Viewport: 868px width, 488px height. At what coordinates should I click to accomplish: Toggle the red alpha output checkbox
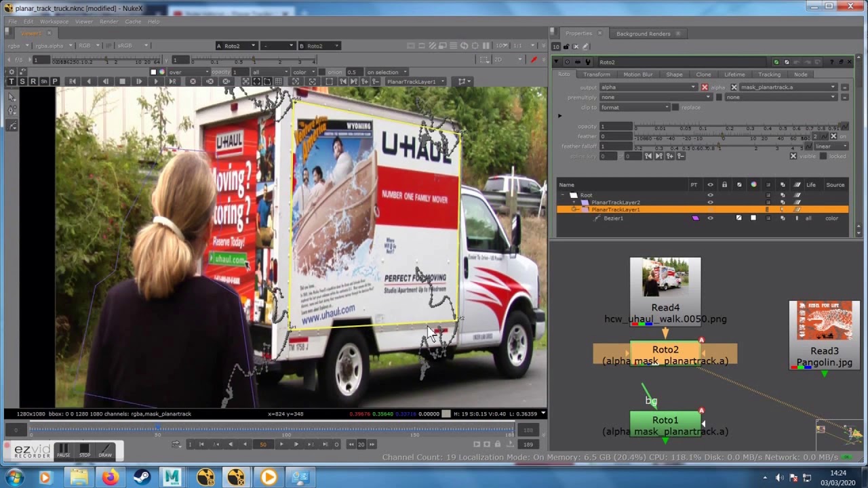[x=705, y=87]
